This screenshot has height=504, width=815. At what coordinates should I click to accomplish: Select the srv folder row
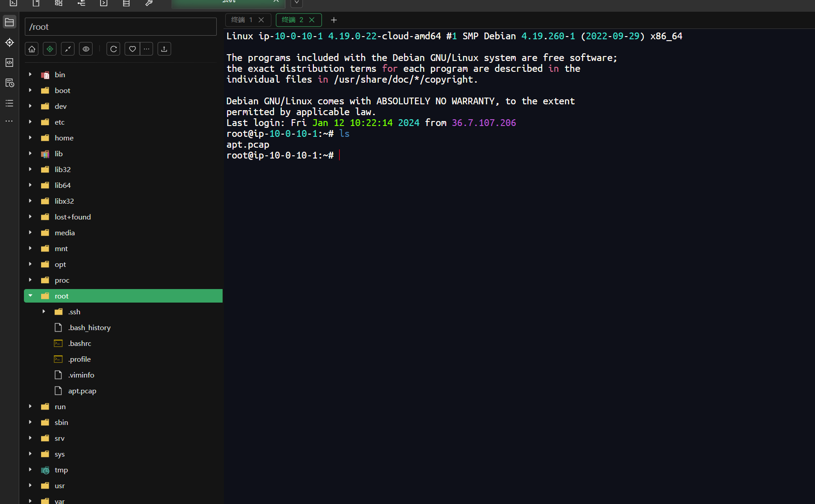point(123,438)
